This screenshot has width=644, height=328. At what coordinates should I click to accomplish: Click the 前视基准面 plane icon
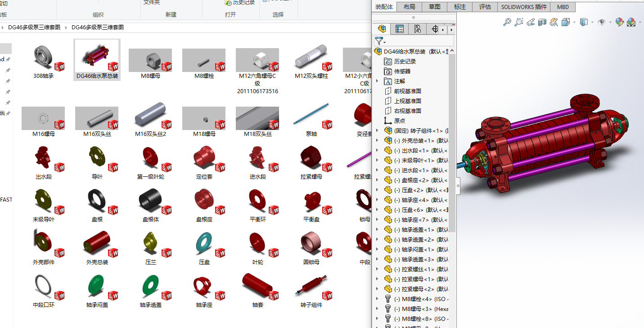click(388, 91)
